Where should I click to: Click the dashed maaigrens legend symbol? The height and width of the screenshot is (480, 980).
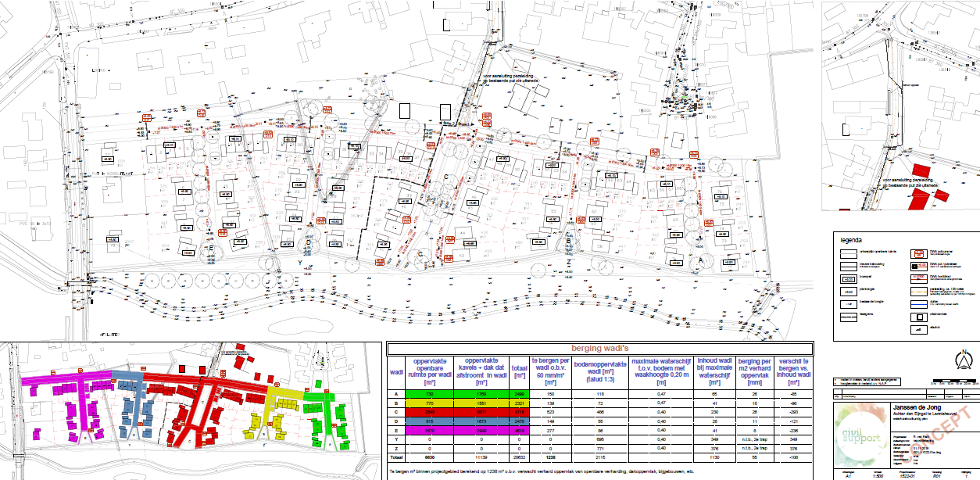point(848,316)
